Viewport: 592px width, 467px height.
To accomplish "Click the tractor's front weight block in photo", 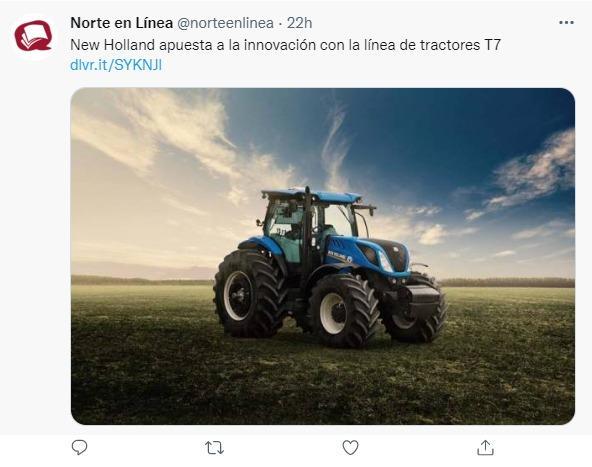I will tap(422, 301).
